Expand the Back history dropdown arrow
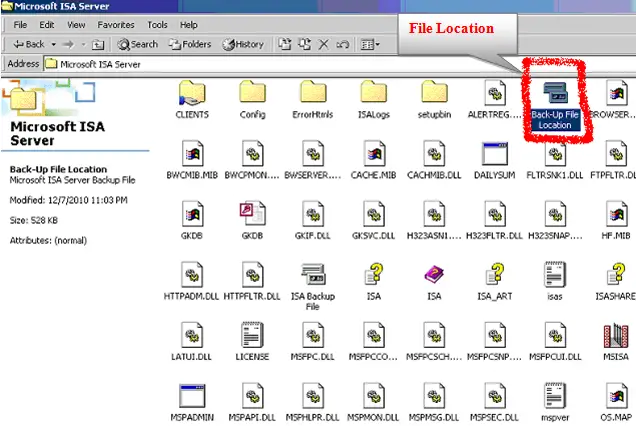The image size is (636, 426). point(54,44)
